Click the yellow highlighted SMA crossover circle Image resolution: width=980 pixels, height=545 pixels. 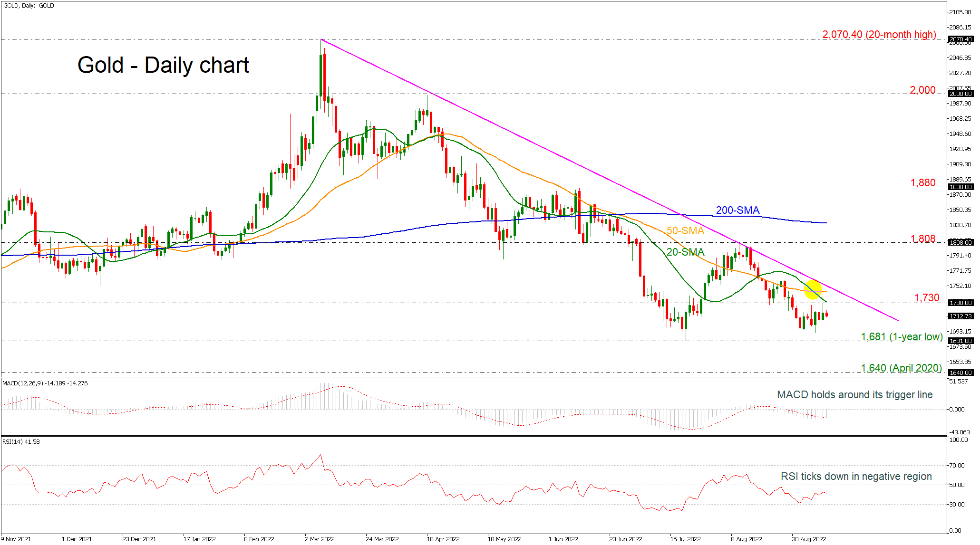tap(813, 289)
